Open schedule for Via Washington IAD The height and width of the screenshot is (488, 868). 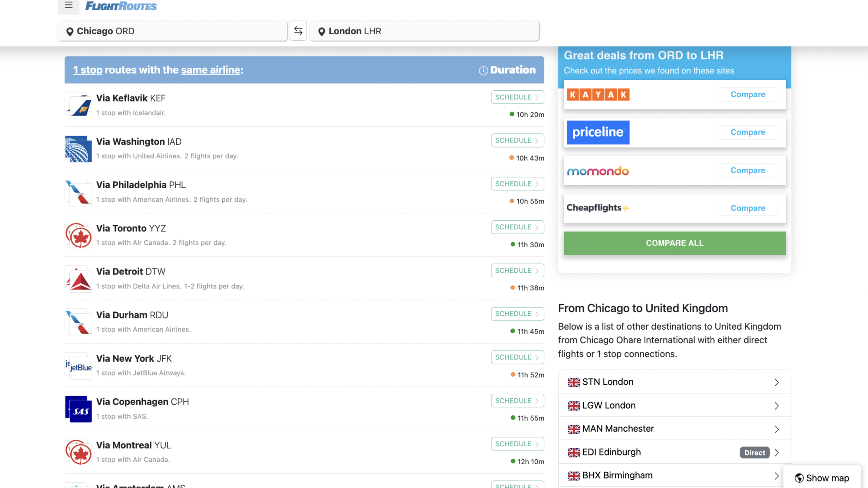[517, 141]
